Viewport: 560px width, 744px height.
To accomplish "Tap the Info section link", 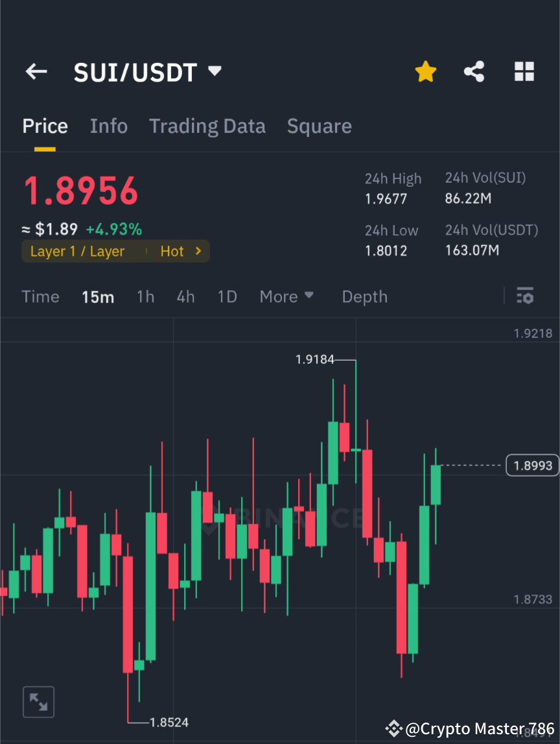I will 108,126.
